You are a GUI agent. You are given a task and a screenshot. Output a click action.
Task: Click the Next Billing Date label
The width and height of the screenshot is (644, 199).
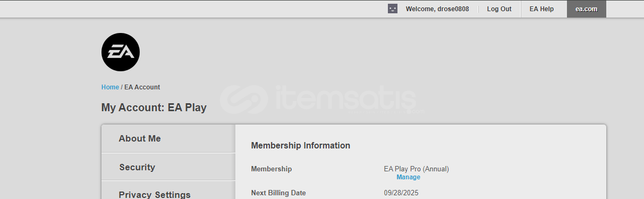coord(278,193)
